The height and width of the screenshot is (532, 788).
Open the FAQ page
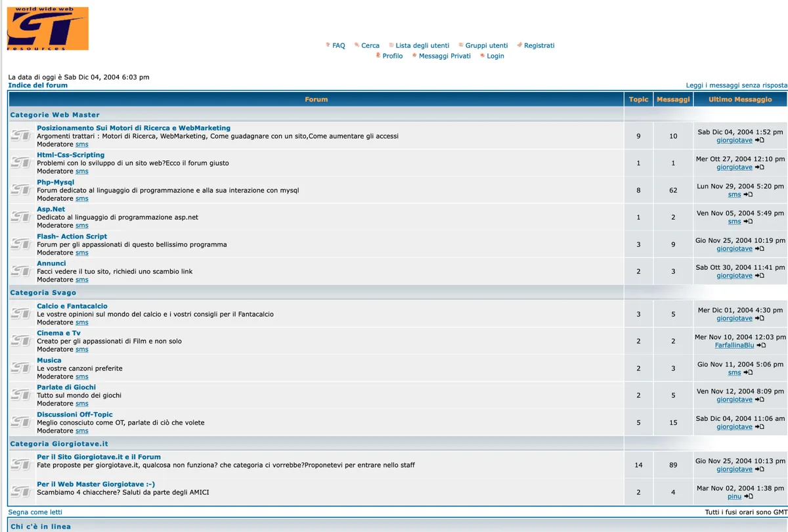tap(339, 45)
